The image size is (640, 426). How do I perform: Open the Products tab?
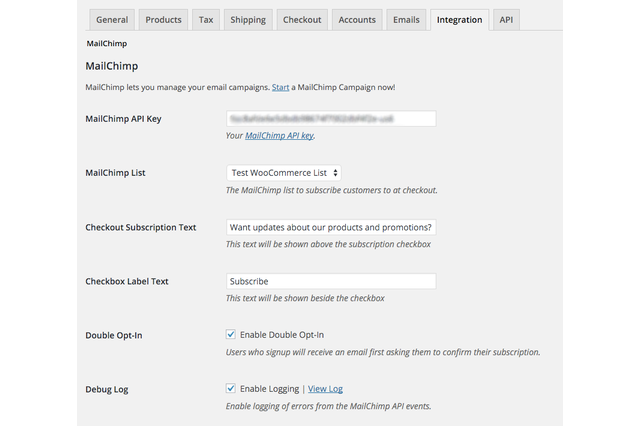point(163,20)
